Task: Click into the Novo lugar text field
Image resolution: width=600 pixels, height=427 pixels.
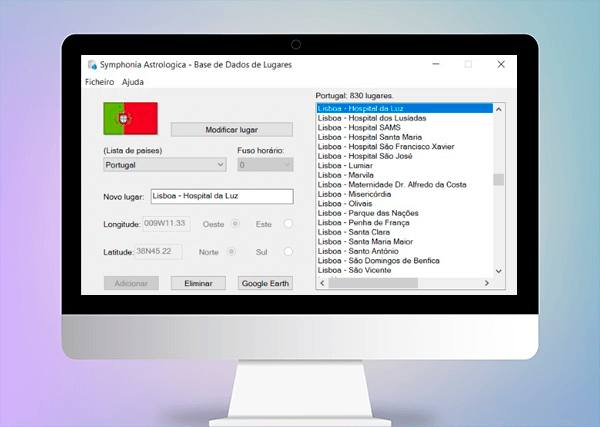Action: (x=222, y=196)
